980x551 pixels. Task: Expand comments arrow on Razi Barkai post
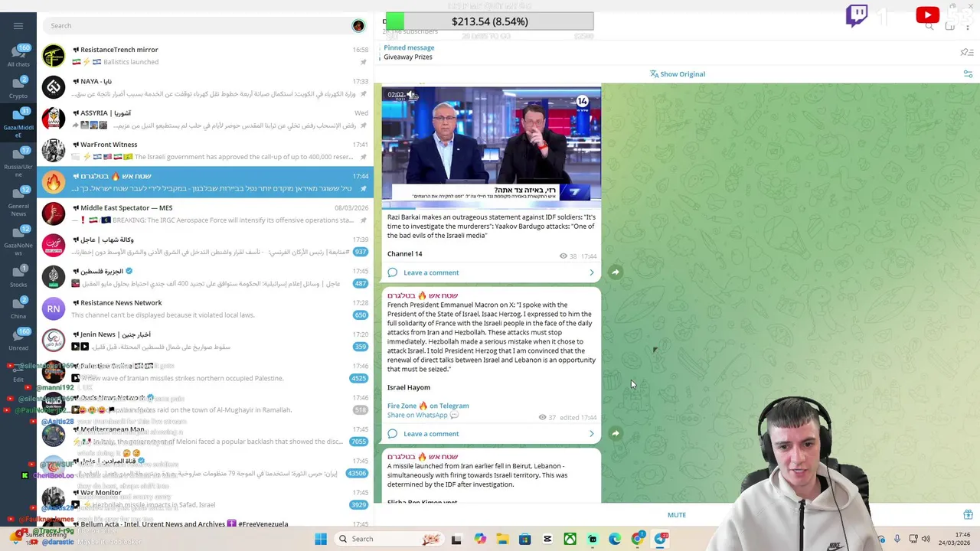pos(591,272)
